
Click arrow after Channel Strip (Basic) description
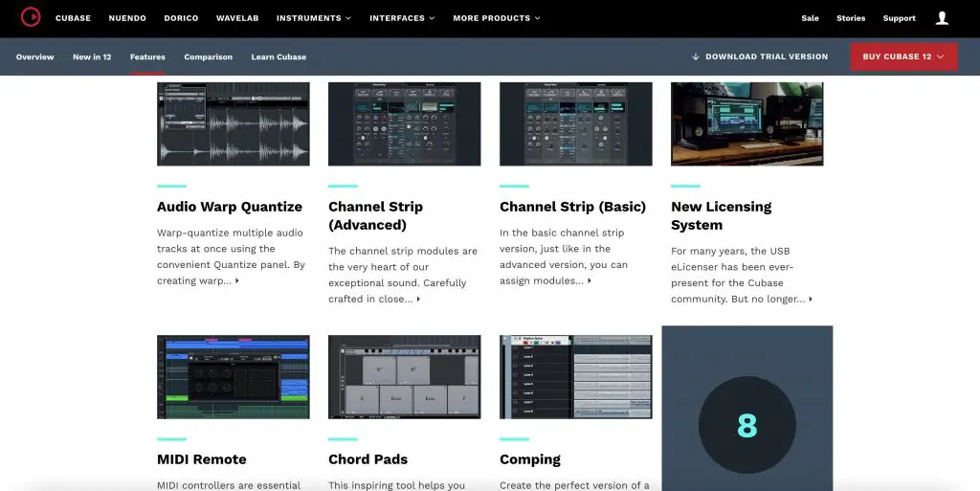590,281
